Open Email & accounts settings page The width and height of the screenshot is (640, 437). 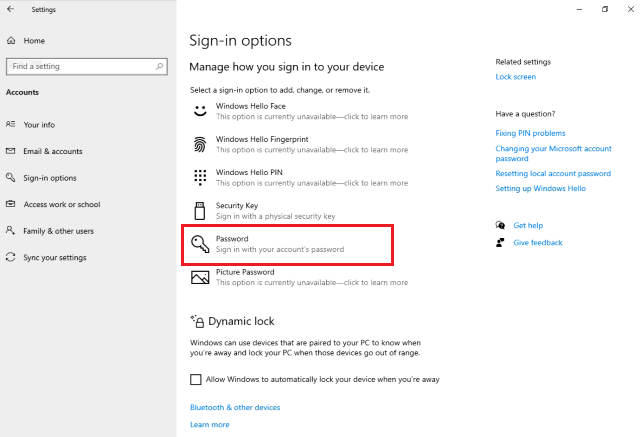[x=52, y=151]
